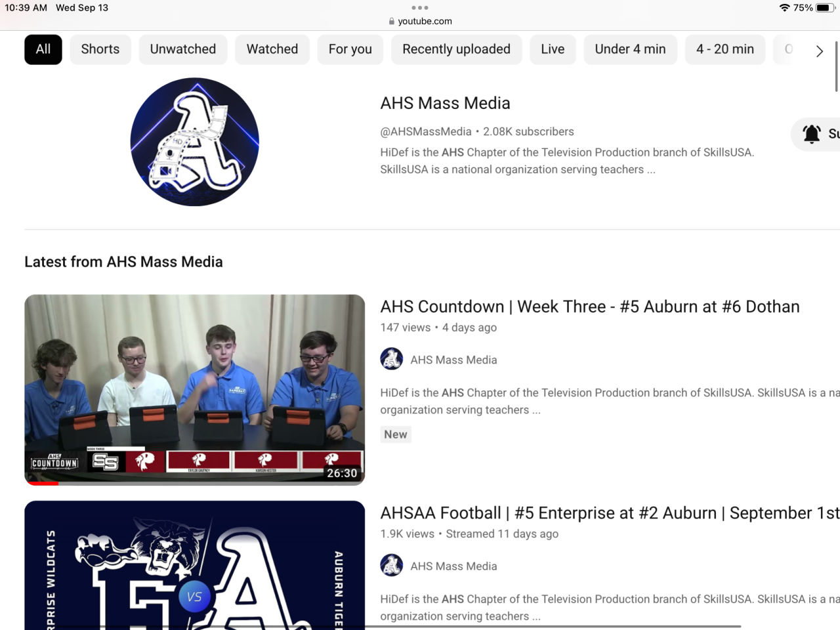Tap the youtube.com address bar
Screen dimensions: 840x630
point(420,21)
